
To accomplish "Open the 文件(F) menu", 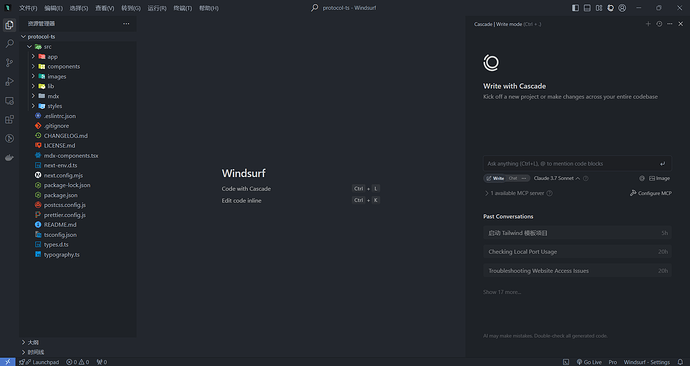I will 28,8.
